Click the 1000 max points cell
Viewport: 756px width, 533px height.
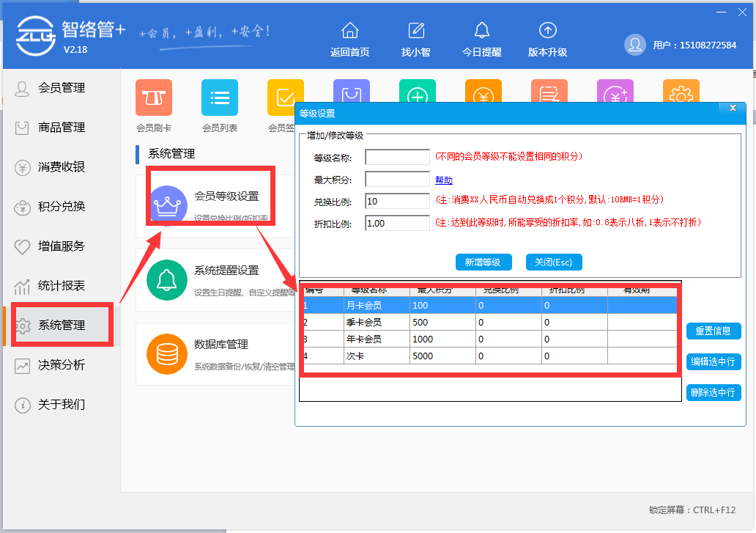(442, 339)
